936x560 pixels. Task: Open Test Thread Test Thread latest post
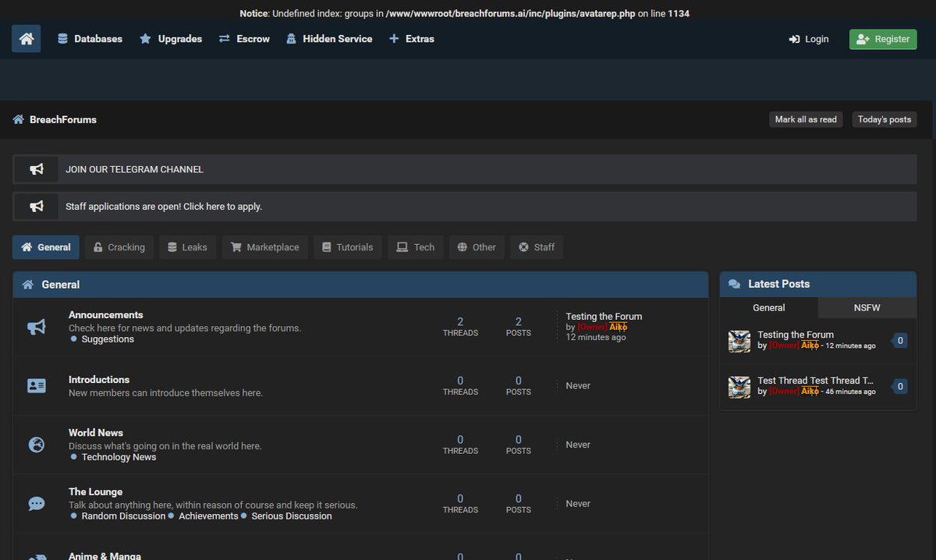click(816, 381)
